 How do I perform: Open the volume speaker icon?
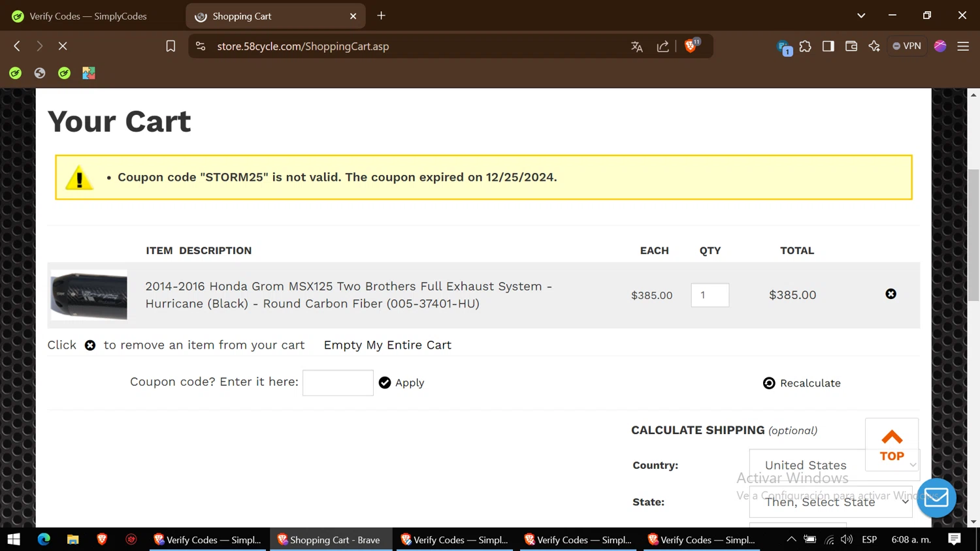(x=847, y=539)
